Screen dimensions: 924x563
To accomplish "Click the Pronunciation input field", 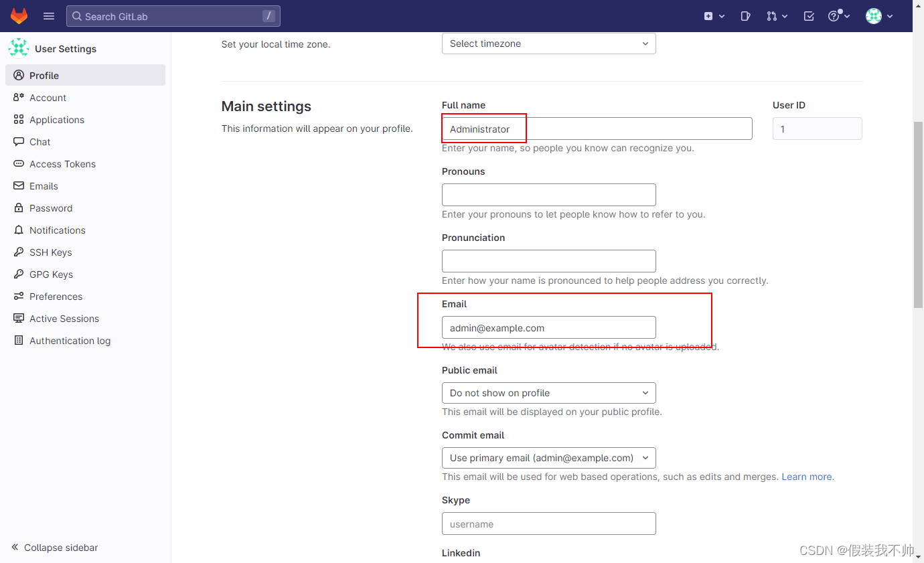I will (548, 261).
